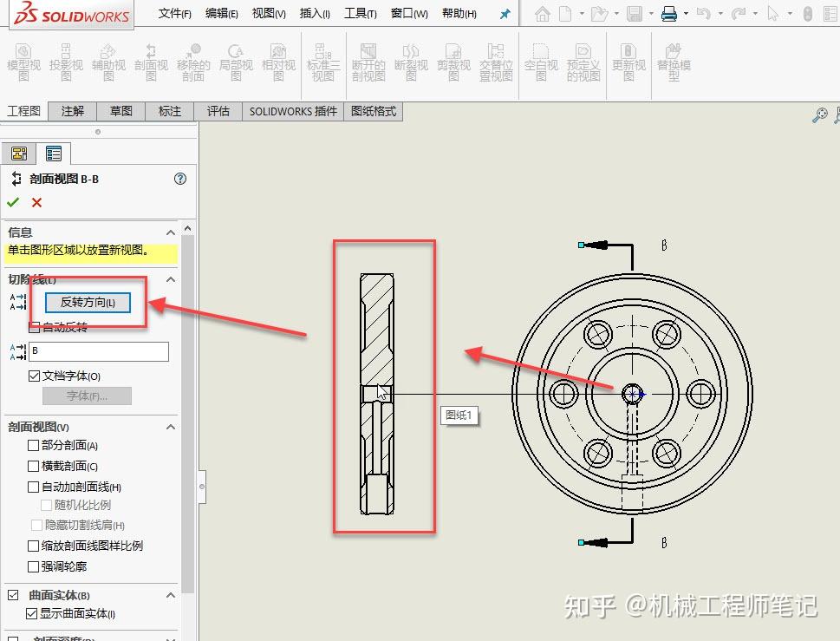
Task: Click the Model View (模型视图) icon
Action: (23, 62)
